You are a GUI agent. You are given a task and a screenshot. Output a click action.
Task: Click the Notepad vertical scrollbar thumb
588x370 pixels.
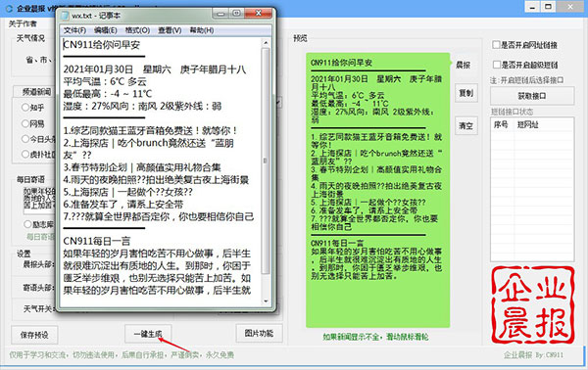pos(266,161)
